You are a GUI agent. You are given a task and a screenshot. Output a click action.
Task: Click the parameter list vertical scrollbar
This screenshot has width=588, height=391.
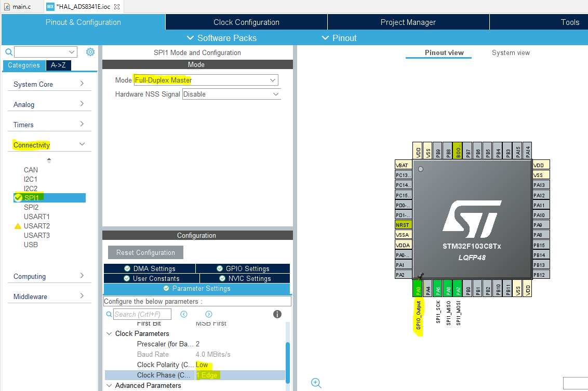click(x=288, y=362)
